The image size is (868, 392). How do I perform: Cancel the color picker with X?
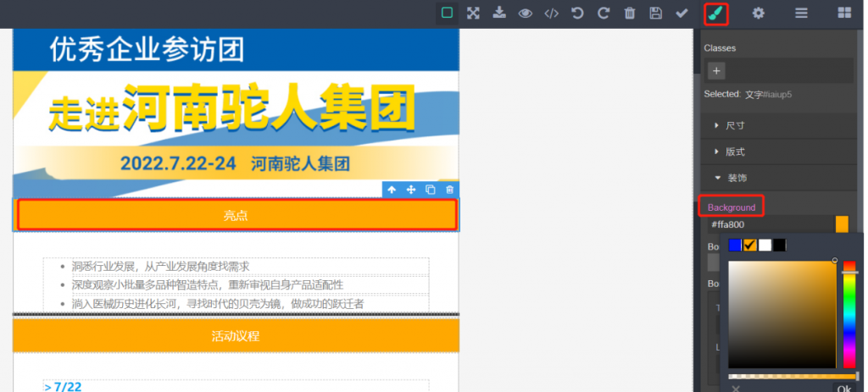(x=735, y=388)
